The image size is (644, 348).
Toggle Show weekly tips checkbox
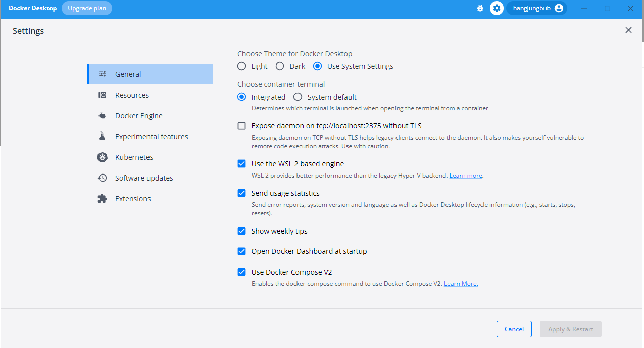[242, 231]
